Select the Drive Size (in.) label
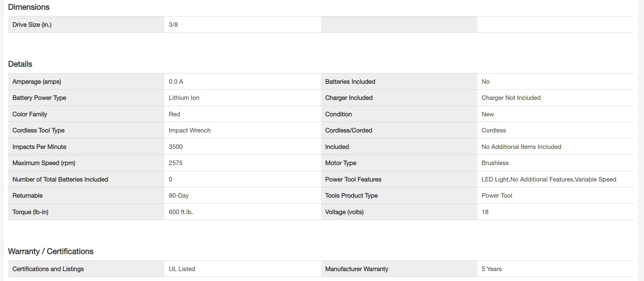Viewport: 644px width, 281px height. [x=32, y=25]
